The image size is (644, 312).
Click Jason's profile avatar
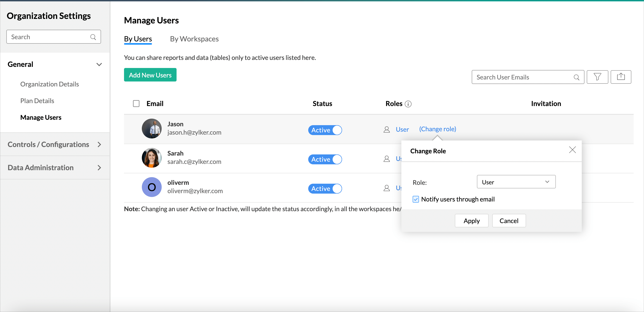[152, 128]
